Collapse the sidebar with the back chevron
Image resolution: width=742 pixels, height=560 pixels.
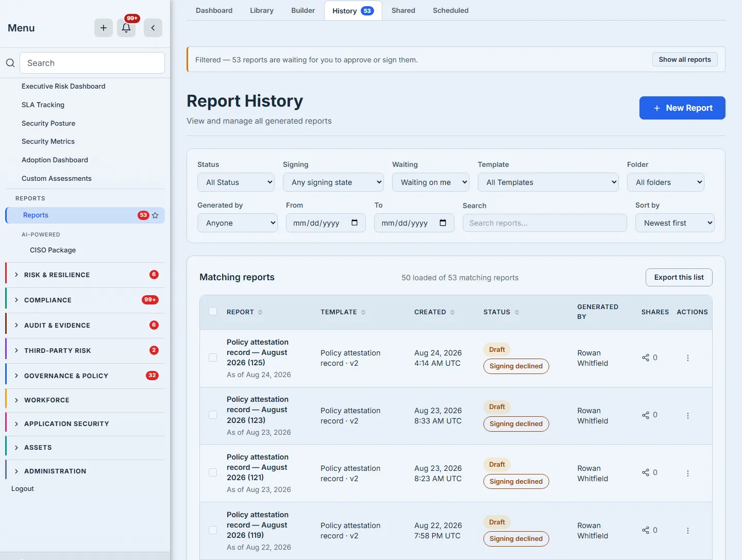point(153,28)
